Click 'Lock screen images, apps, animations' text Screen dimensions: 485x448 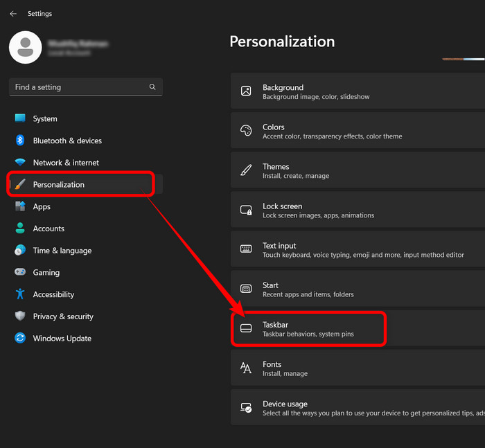click(x=318, y=215)
